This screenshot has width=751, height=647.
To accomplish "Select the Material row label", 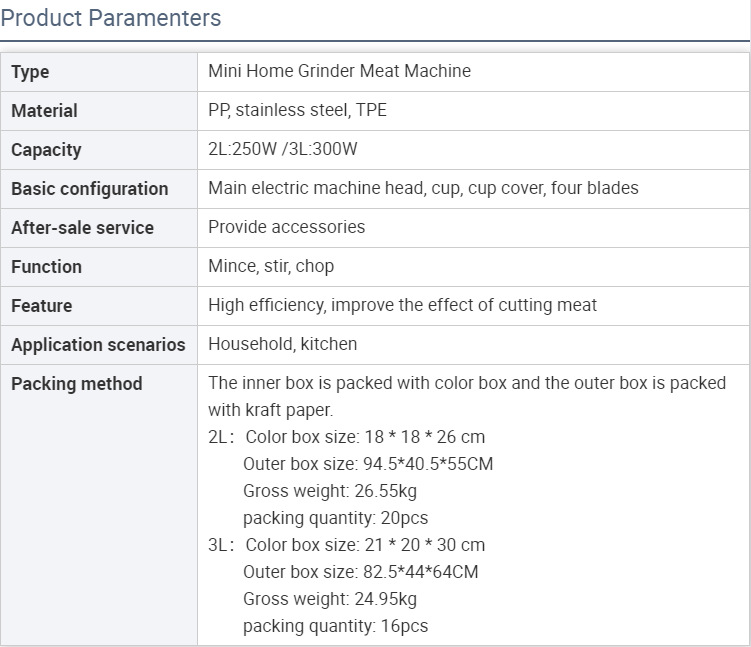I will click(44, 111).
